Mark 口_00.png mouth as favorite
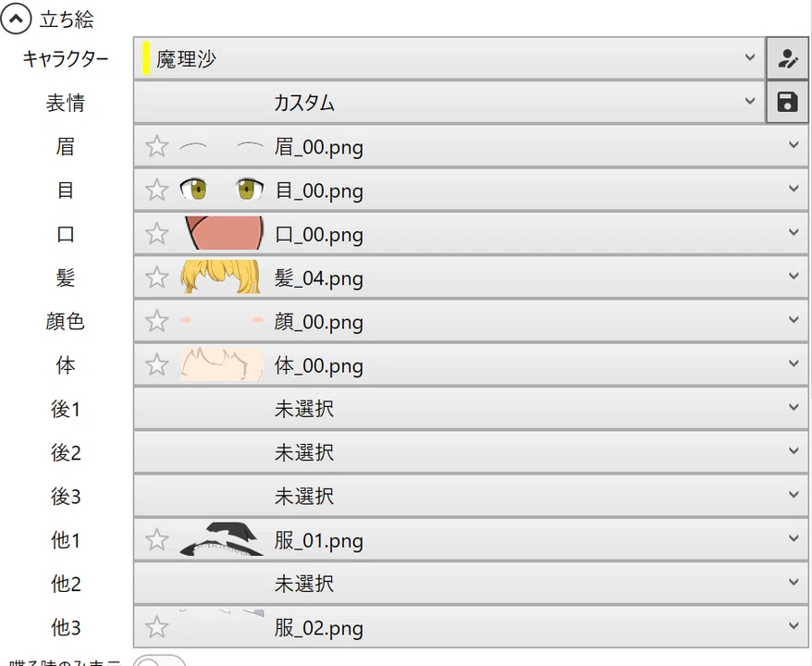The width and height of the screenshot is (812, 666). pyautogui.click(x=156, y=234)
